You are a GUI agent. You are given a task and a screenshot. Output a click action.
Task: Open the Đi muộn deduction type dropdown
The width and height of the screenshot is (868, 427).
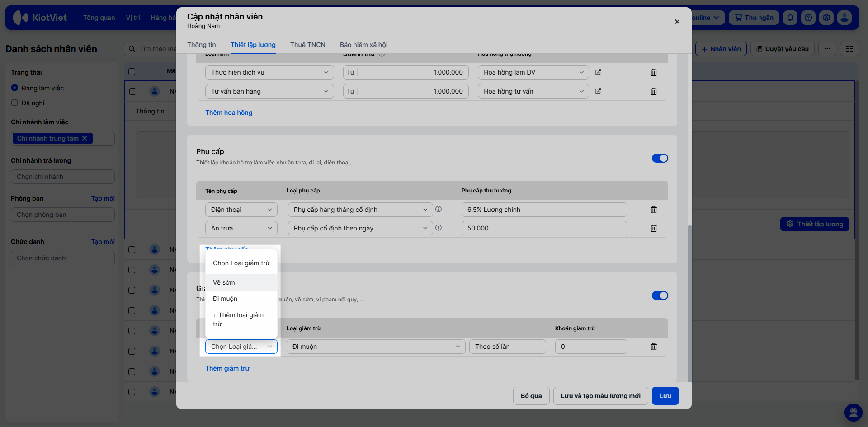(376, 347)
